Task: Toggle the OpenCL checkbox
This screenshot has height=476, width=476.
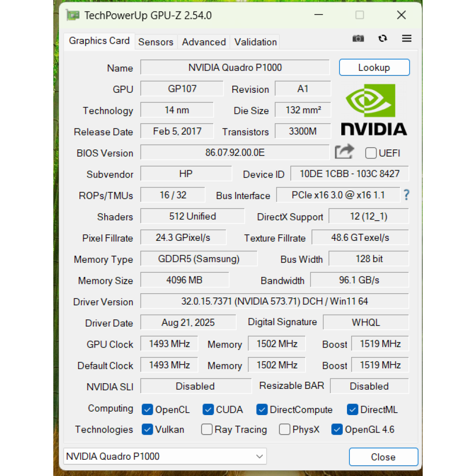Action: coord(147,409)
